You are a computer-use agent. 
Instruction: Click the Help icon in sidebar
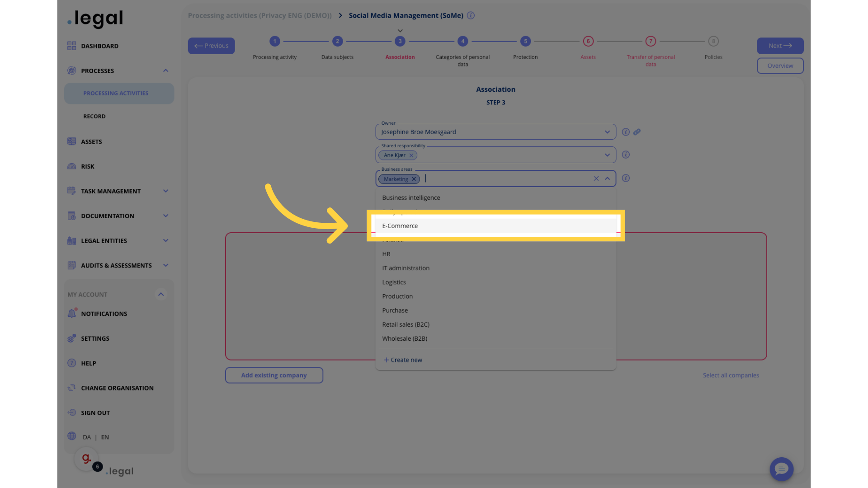coord(71,363)
